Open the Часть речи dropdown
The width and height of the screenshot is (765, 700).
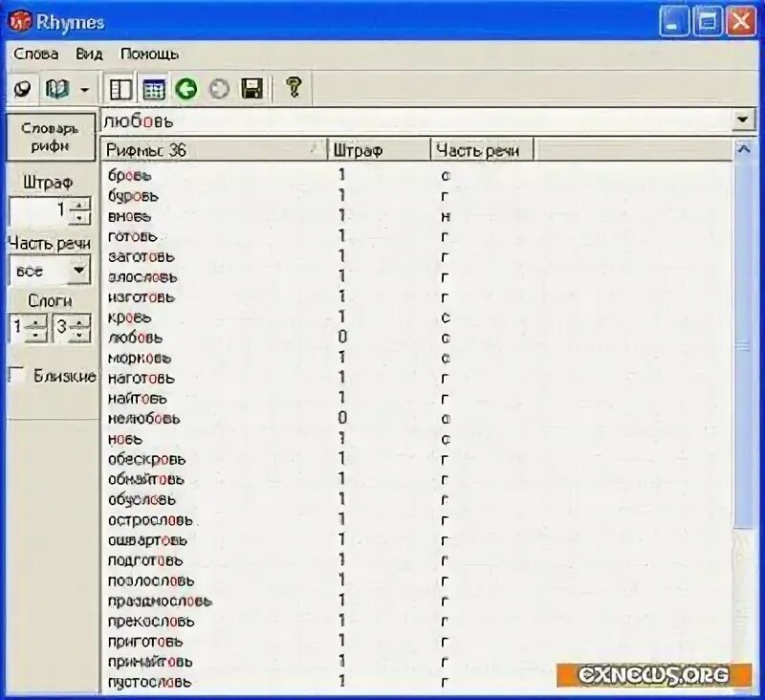click(78, 270)
